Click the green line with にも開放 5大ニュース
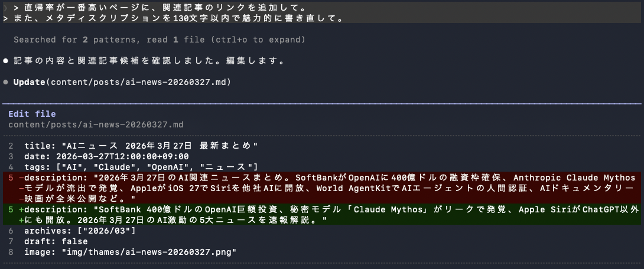 [x=322, y=221]
